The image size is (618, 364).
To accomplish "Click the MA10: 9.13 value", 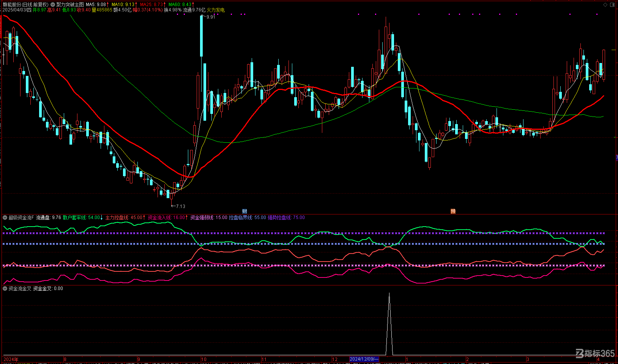I will point(123,5).
